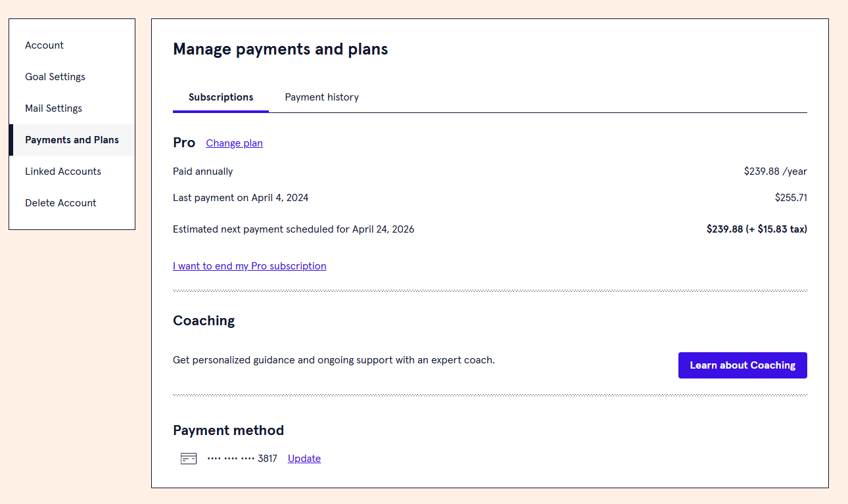This screenshot has height=504, width=848.
Task: Click the Pro plan heading
Action: 184,143
